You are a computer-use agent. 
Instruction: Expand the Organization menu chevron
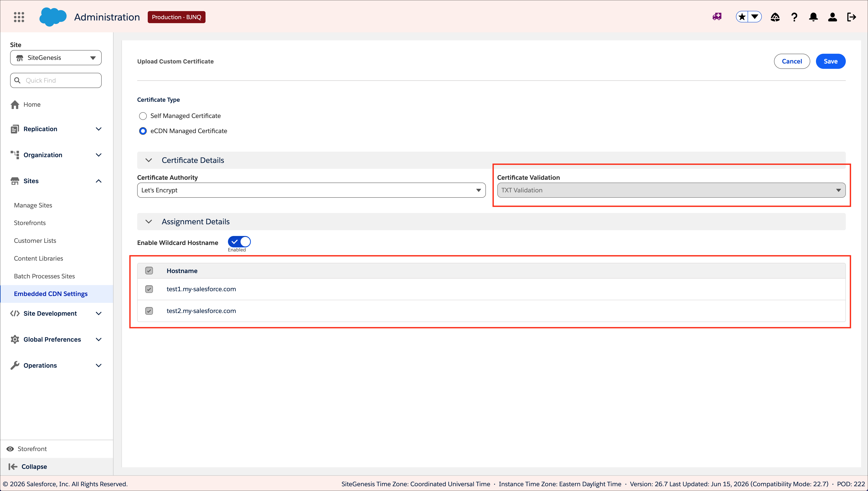click(99, 155)
